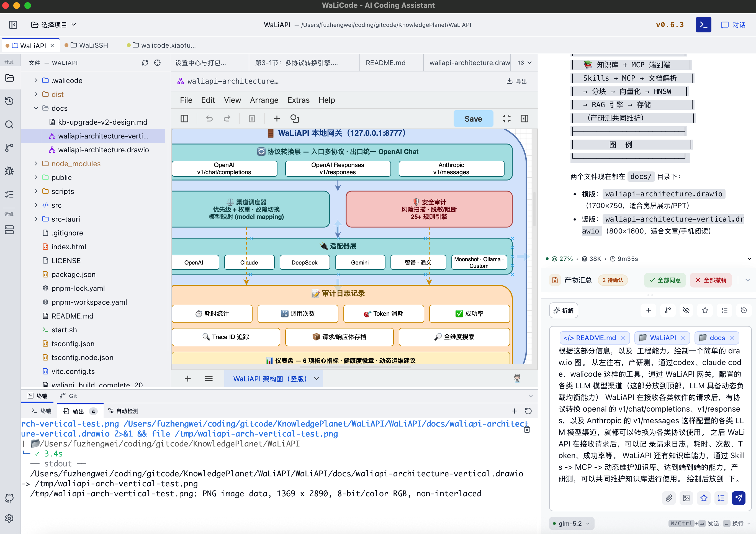Approve all with 全部同意
The width and height of the screenshot is (756, 534).
tap(665, 280)
